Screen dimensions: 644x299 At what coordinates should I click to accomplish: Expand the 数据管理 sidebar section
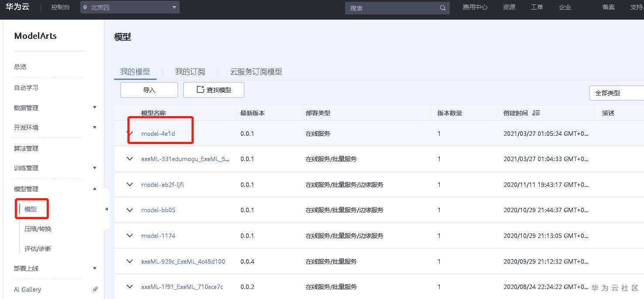tap(95, 107)
